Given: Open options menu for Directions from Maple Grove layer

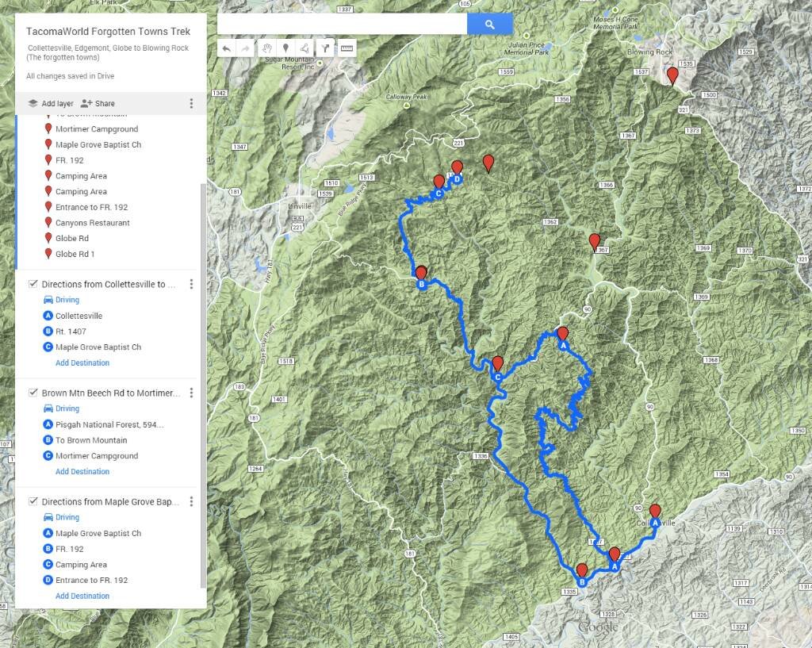Looking at the screenshot, I should click(191, 501).
